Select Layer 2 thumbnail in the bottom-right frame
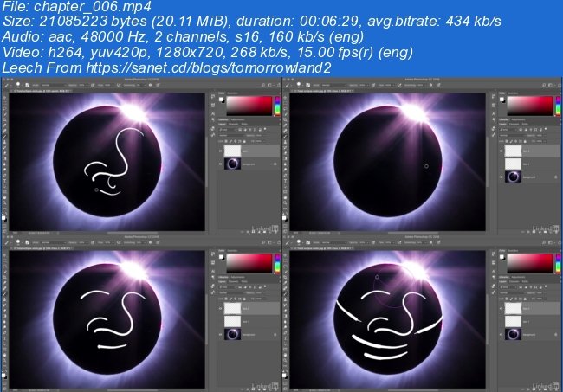This screenshot has height=392, width=563. [x=514, y=308]
